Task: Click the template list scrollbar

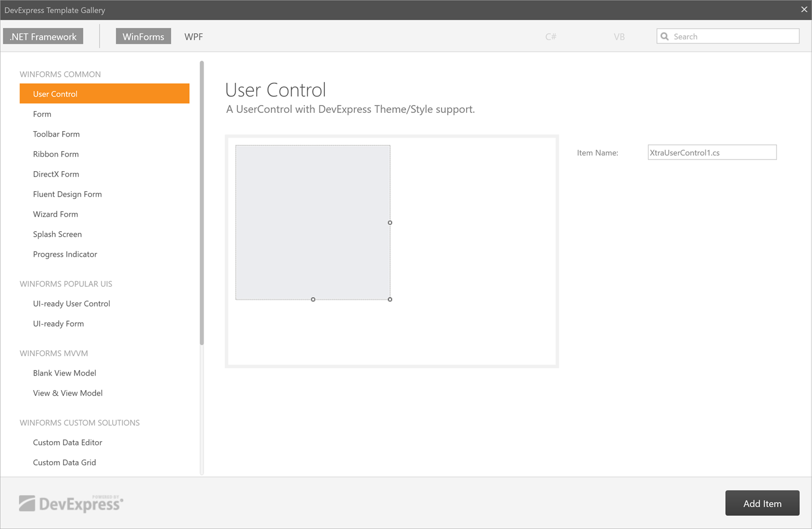Action: coord(201,203)
